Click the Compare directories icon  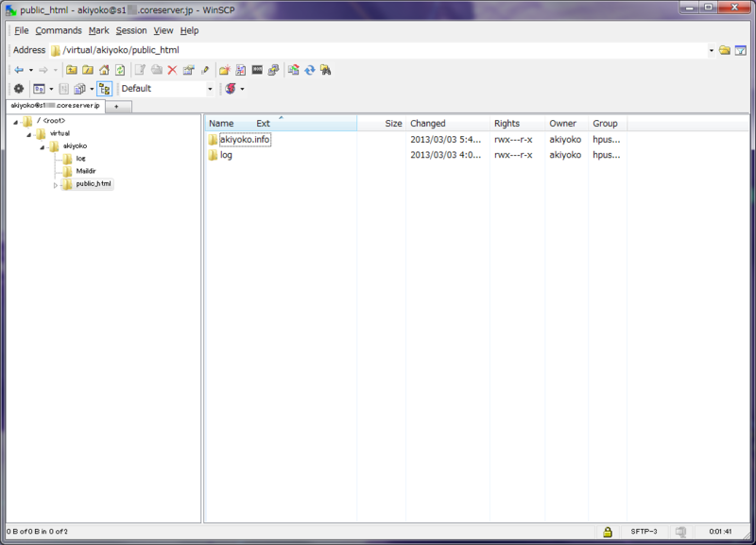[293, 70]
